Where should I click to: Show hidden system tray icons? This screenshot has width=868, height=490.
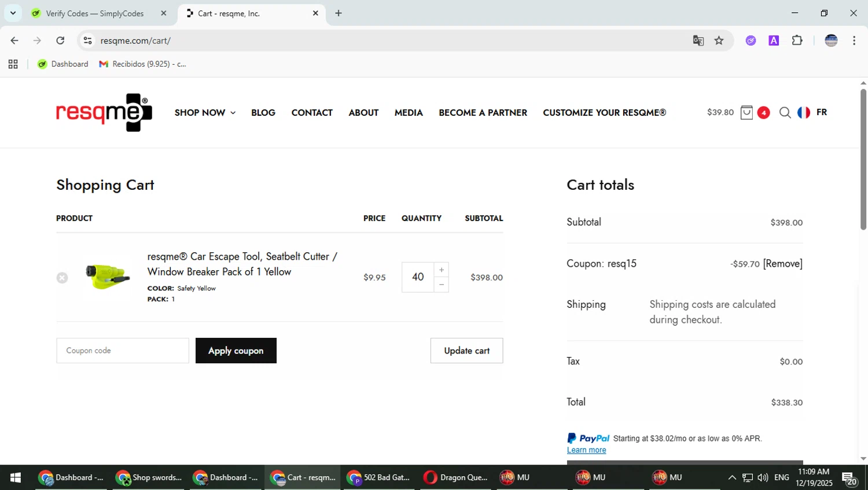coord(732,477)
